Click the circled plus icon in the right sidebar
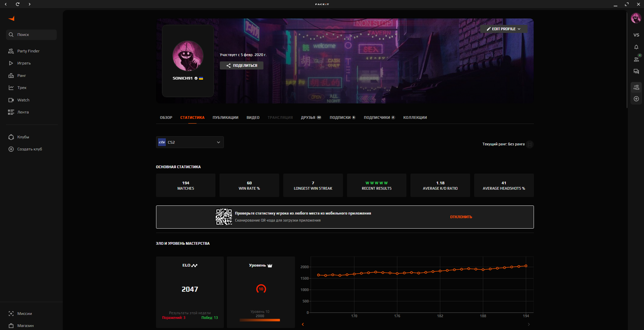The width and height of the screenshot is (644, 330). [636, 99]
